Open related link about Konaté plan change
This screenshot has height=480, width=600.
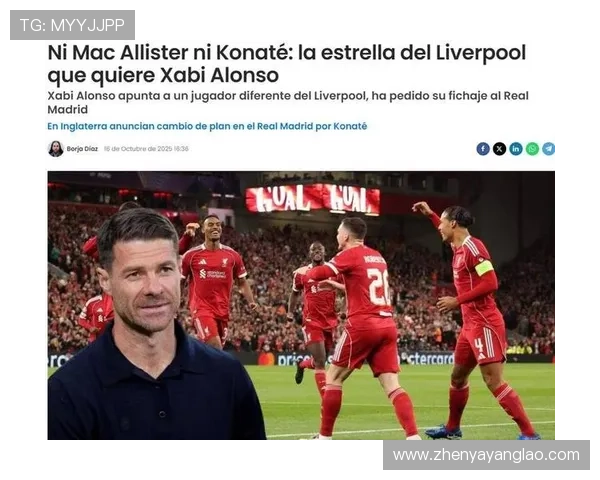coord(207,126)
